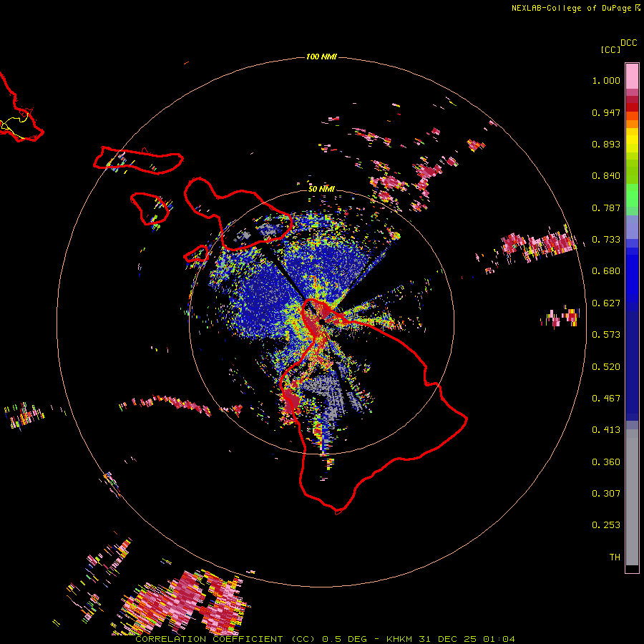This screenshot has height=644, width=644.
Task: Click the [CC] units label
Action: tap(610, 49)
